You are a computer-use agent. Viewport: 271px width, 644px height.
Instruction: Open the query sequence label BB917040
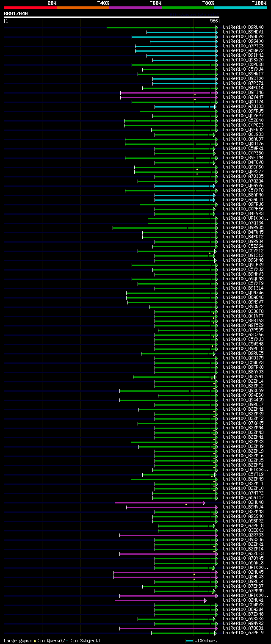(16, 14)
